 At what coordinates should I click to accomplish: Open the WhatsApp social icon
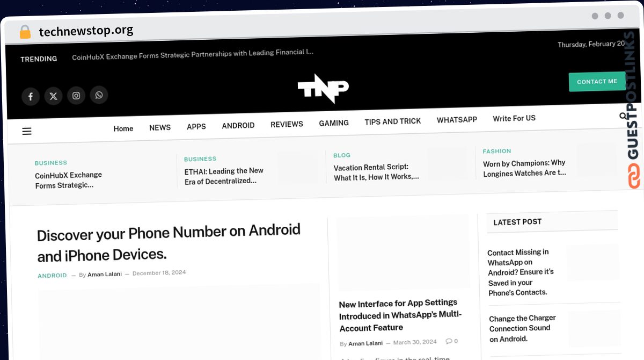click(x=99, y=95)
